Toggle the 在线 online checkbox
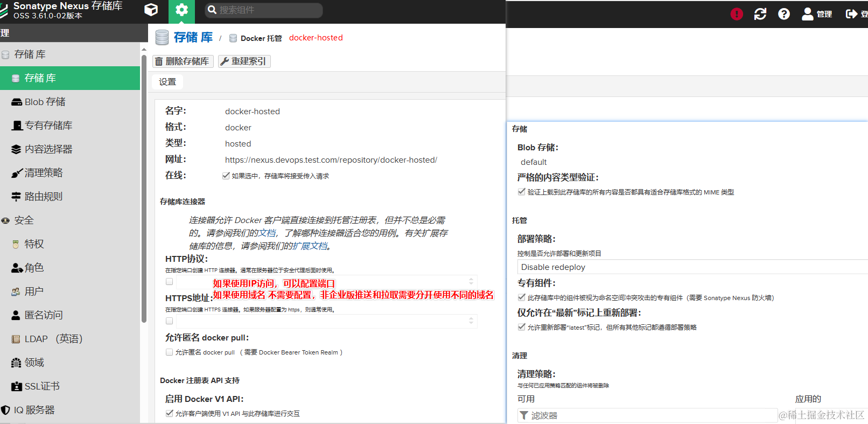 coord(226,176)
